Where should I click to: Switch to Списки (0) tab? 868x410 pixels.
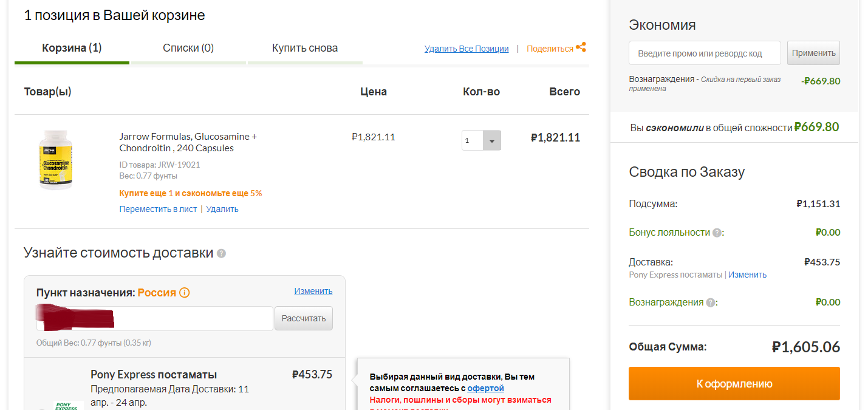(x=188, y=48)
